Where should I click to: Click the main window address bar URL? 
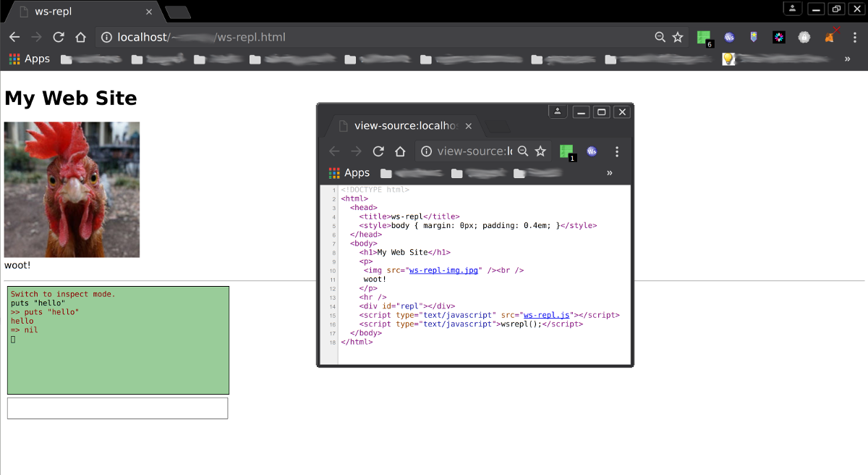pyautogui.click(x=202, y=37)
